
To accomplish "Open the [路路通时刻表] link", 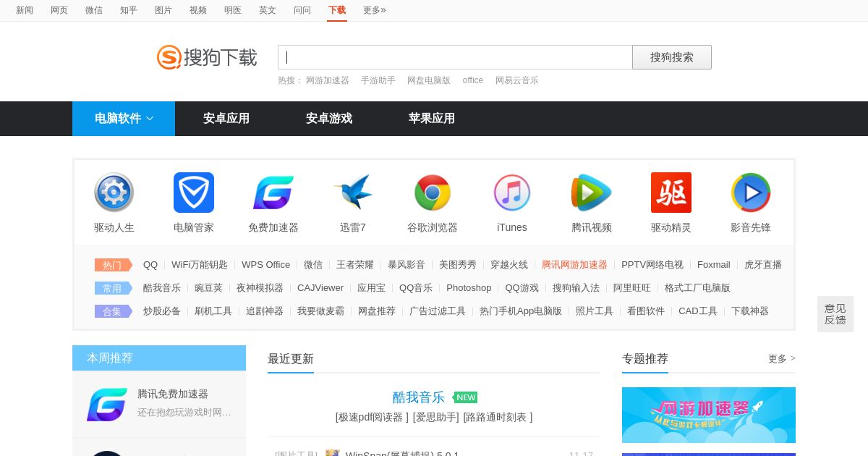I will (x=498, y=417).
